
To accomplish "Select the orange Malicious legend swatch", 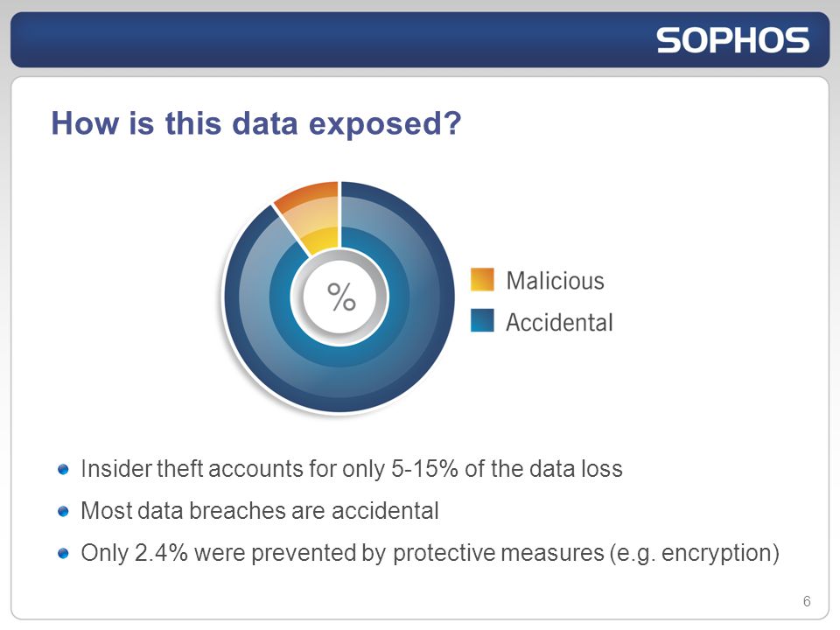I will click(x=482, y=279).
